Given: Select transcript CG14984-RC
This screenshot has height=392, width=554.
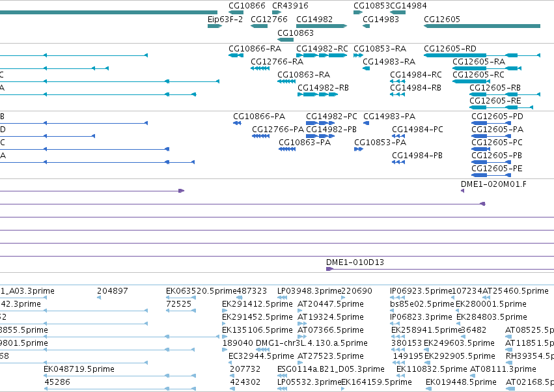Looking at the screenshot, I should (x=416, y=75).
